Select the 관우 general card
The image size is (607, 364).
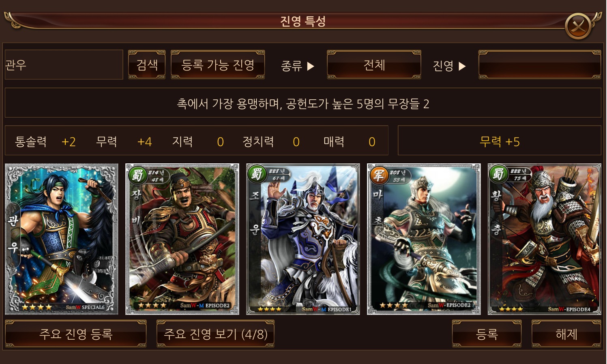point(62,239)
